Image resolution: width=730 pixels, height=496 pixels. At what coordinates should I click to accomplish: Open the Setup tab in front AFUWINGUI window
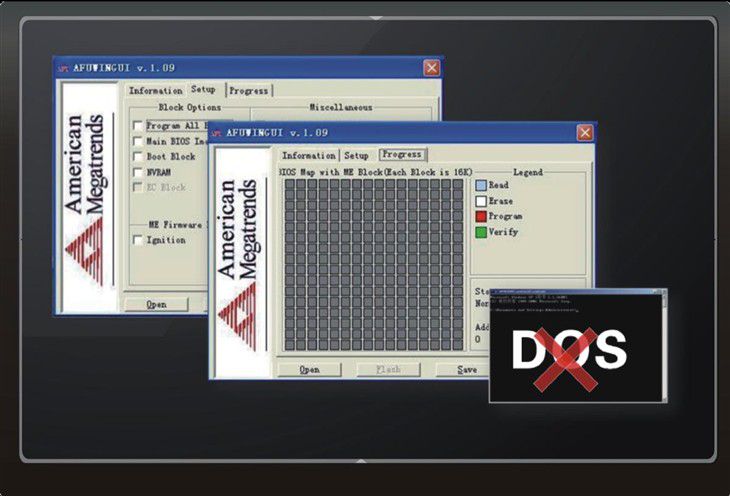pyautogui.click(x=356, y=156)
